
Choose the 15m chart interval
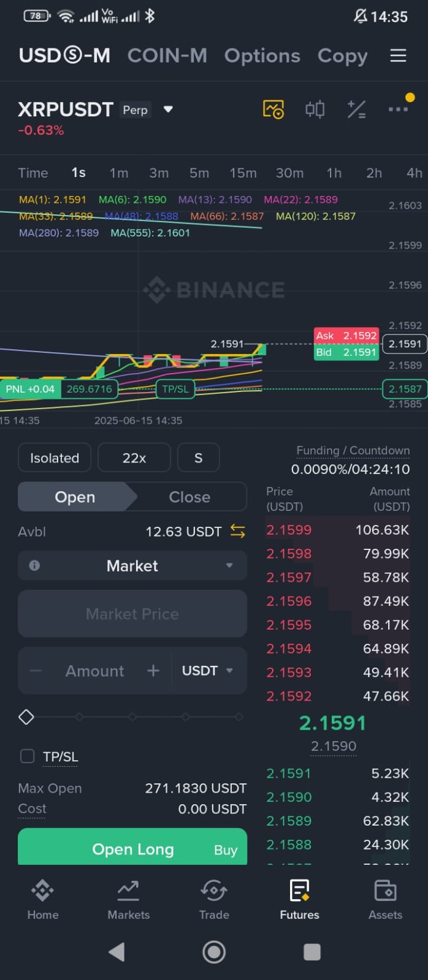pyautogui.click(x=243, y=173)
